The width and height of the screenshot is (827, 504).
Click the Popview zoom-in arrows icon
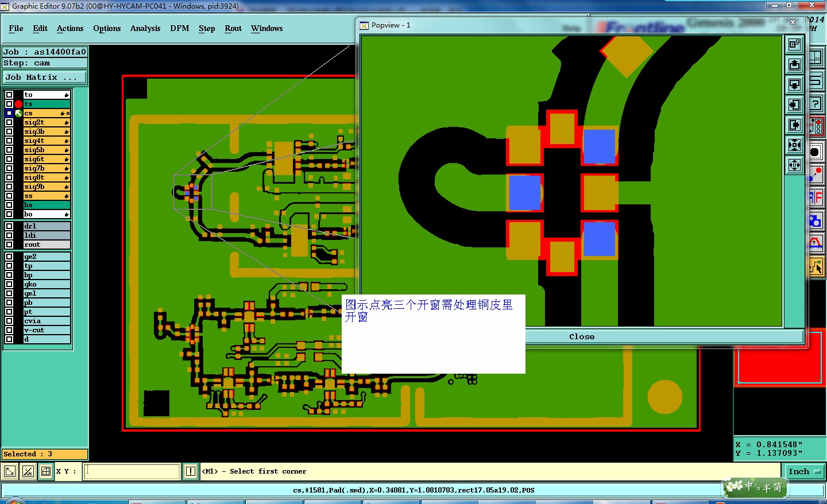click(x=794, y=145)
